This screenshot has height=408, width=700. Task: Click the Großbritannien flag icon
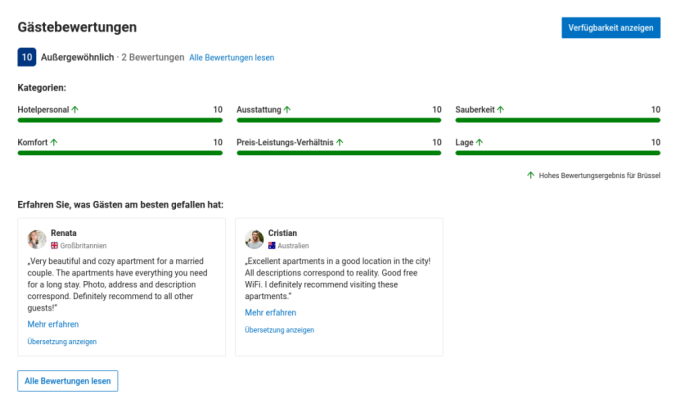click(55, 245)
